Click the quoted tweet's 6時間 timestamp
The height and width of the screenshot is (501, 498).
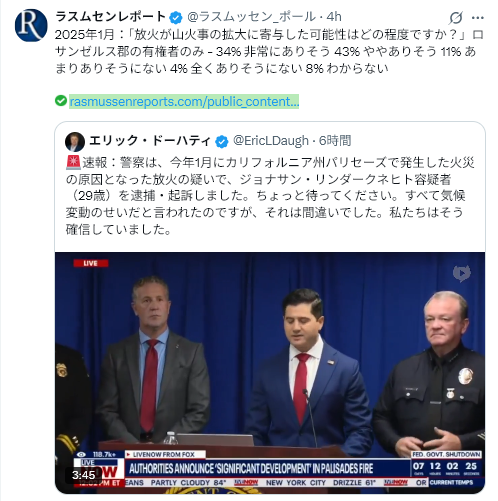[x=335, y=141]
